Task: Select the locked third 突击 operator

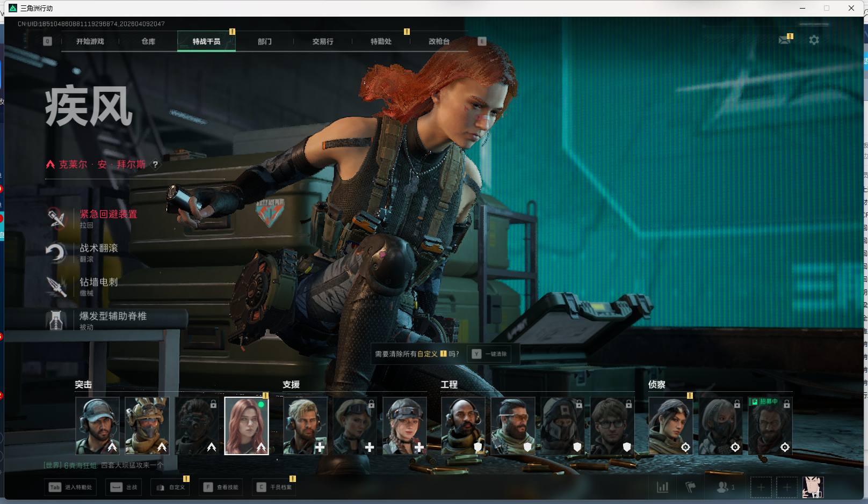Action: point(197,426)
